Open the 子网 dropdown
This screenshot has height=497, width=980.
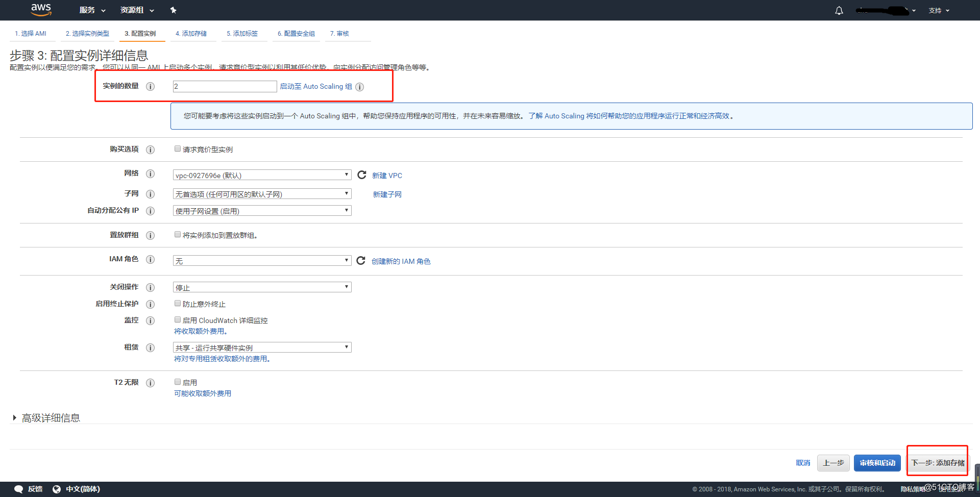(262, 194)
